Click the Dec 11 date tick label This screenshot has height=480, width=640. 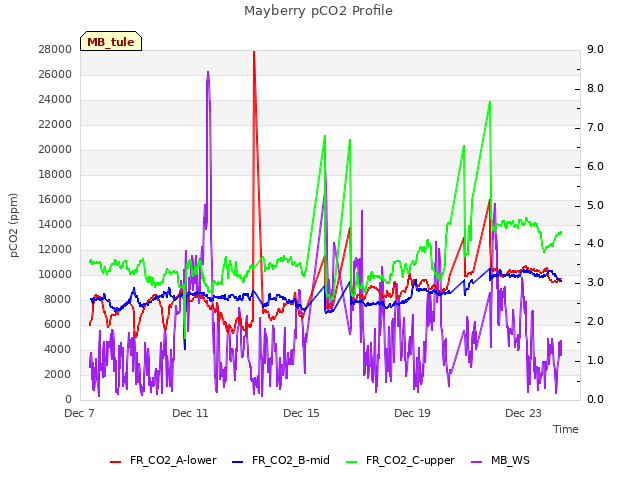[190, 413]
